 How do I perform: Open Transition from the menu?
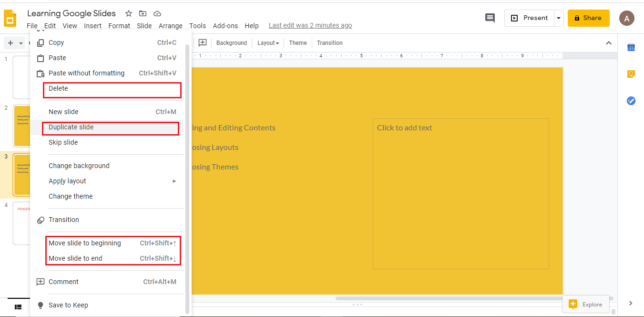coord(107,220)
